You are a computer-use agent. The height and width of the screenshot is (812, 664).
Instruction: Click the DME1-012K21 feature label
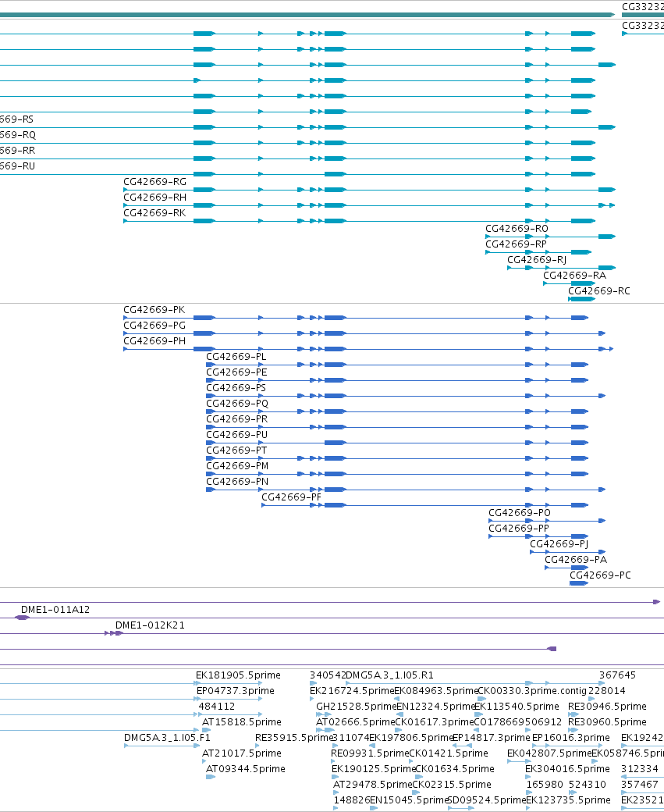tap(150, 625)
